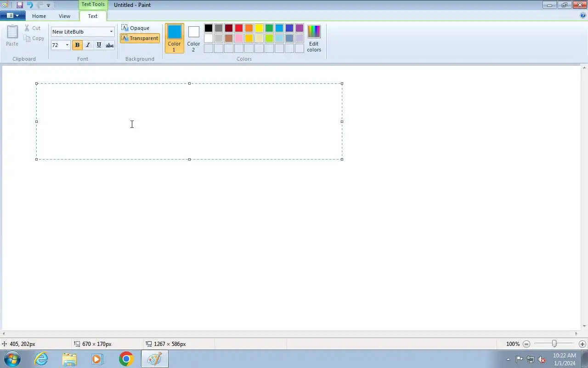Pick the white swatch in palette
Screen dimensions: 588x368
(209, 38)
